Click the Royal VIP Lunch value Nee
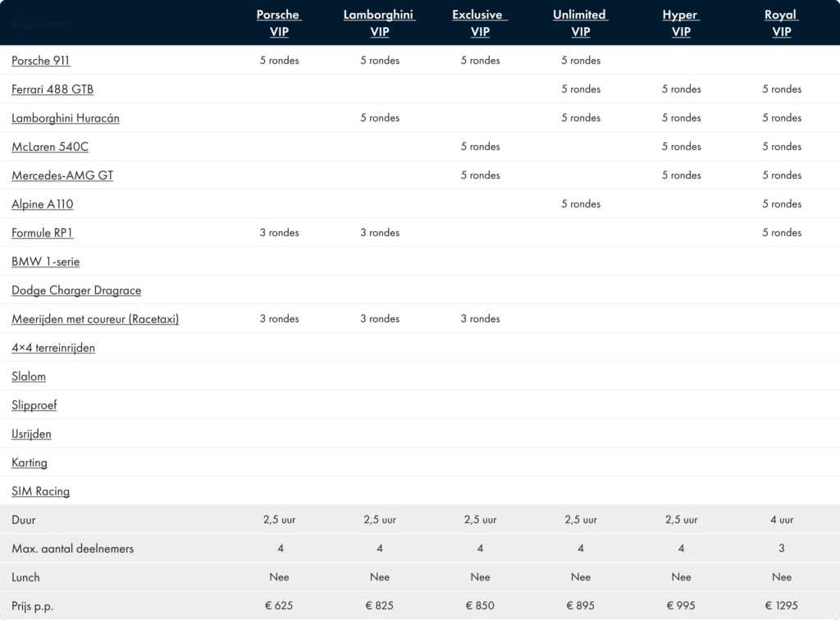The width and height of the screenshot is (840, 620). click(782, 577)
